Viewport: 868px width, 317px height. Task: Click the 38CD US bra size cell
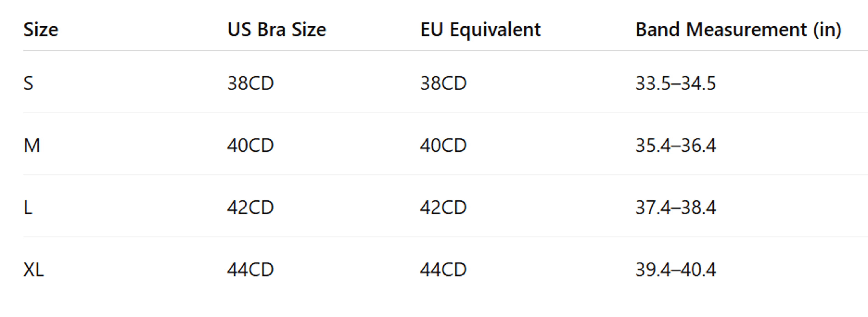pos(250,83)
